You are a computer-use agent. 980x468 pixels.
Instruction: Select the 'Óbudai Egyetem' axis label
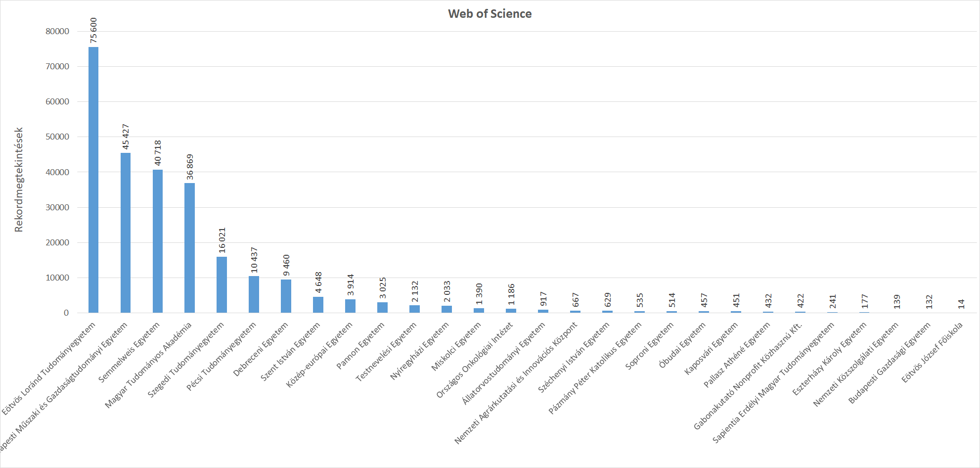click(682, 346)
